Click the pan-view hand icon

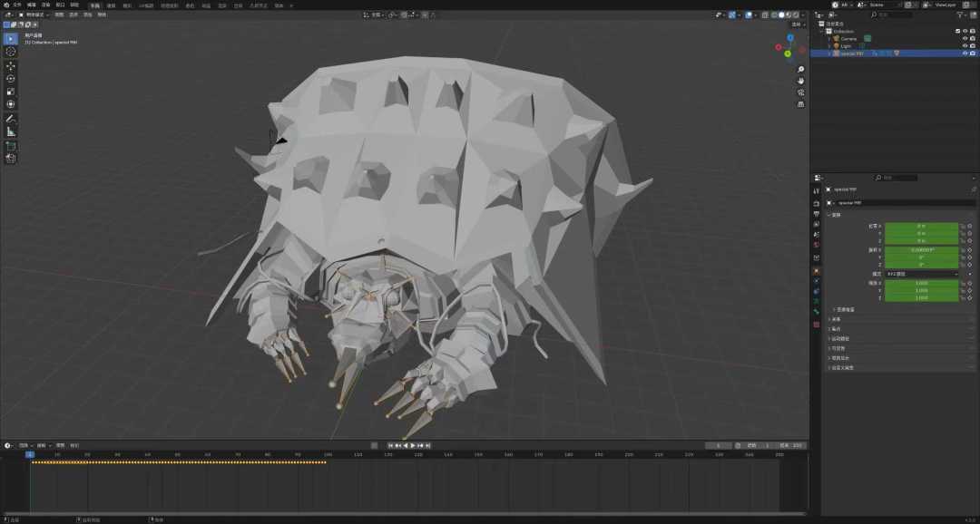click(x=800, y=81)
